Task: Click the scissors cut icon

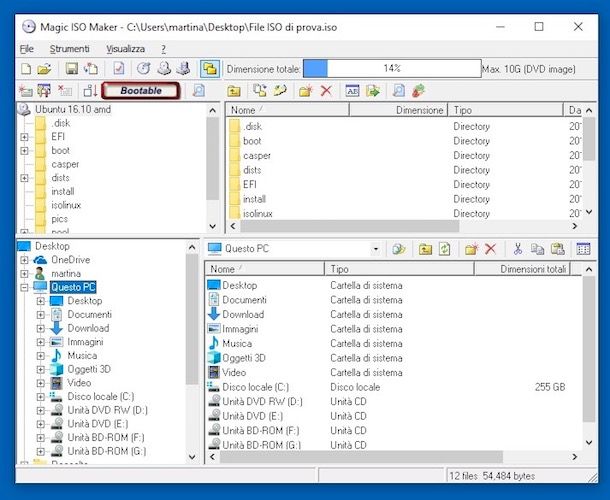Action: (x=517, y=249)
